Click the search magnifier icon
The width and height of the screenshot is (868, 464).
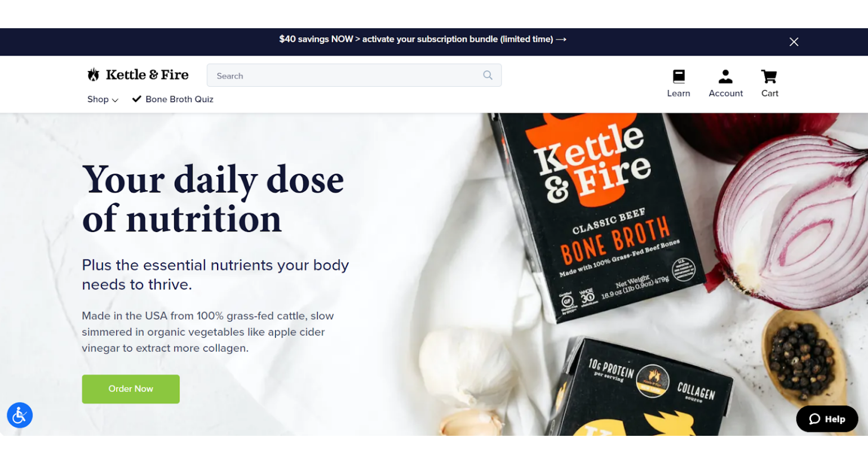[x=488, y=75]
